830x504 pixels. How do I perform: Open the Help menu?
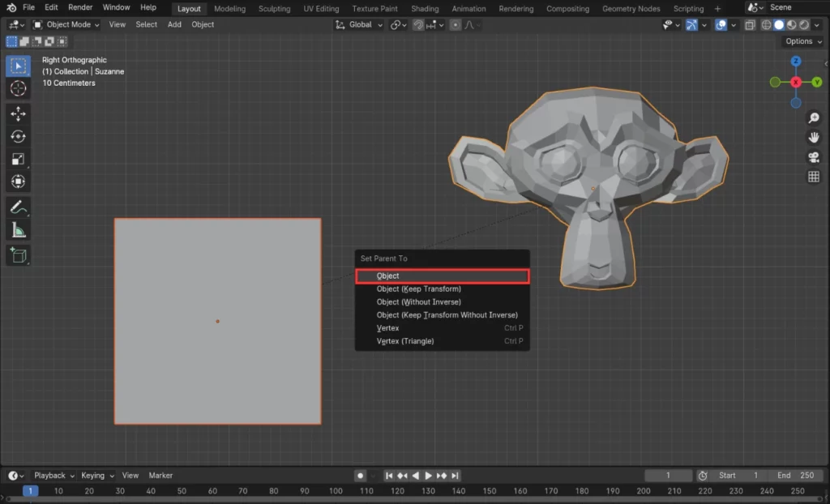point(148,7)
